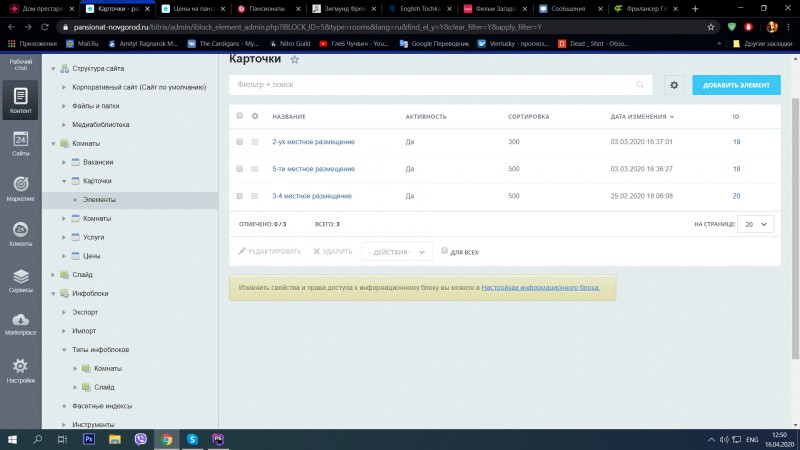Open the Сервисы sidebar section

point(20,281)
